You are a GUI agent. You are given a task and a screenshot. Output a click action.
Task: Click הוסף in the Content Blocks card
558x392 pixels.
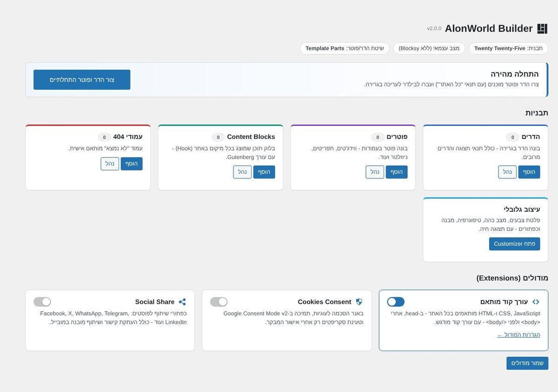pyautogui.click(x=264, y=172)
